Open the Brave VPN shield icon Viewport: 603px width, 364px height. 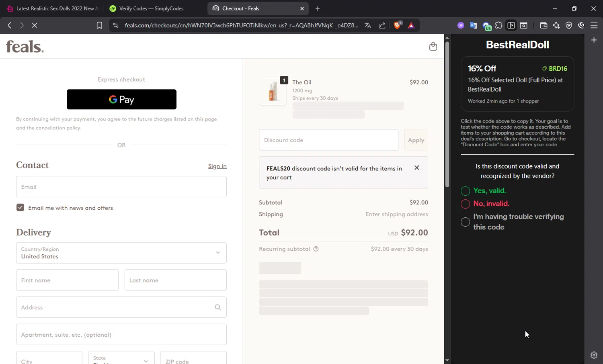point(569,25)
